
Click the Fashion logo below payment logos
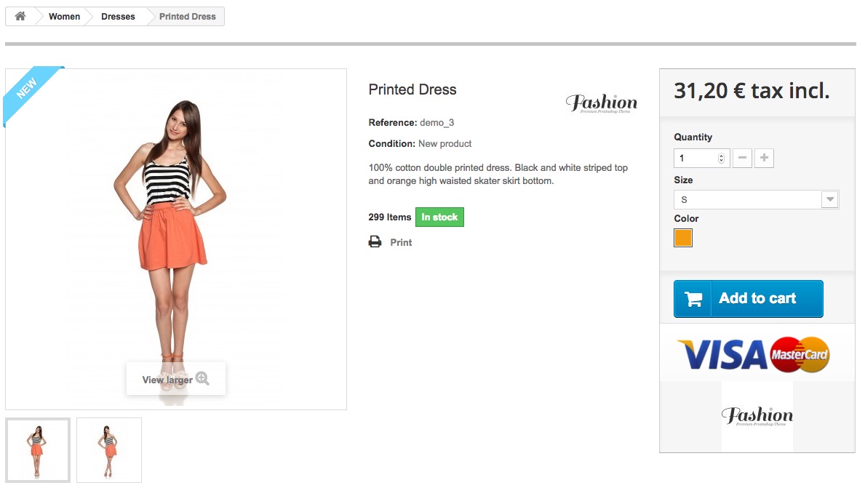point(757,417)
